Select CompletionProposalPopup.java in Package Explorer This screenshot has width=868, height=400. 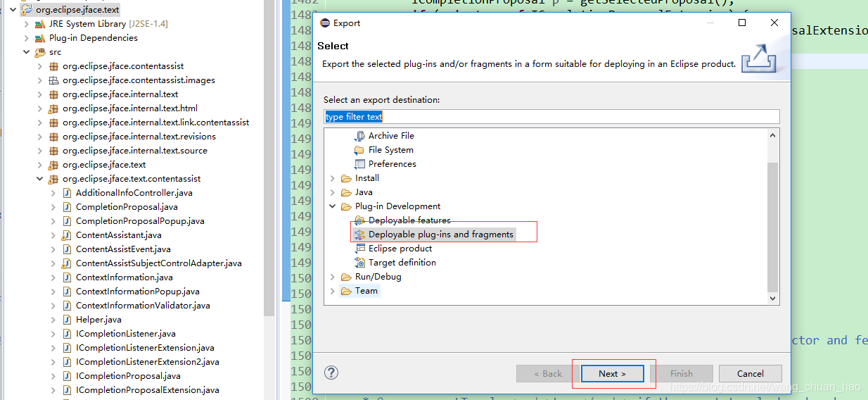(x=140, y=221)
